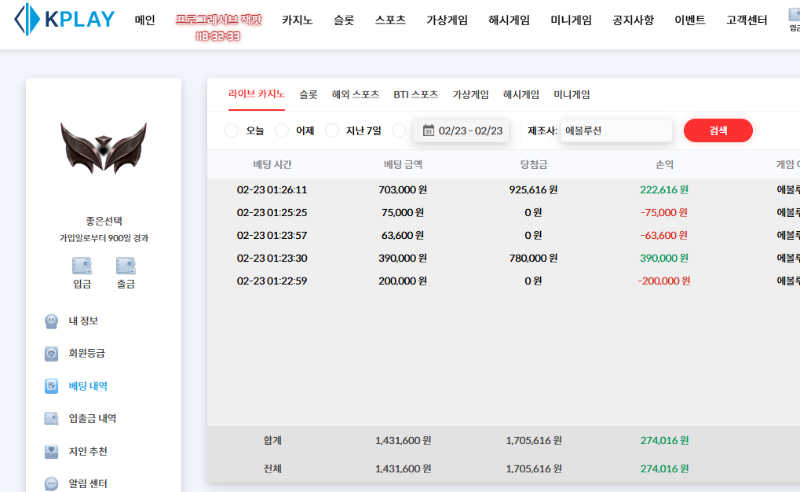Open 미니게임 in top navigation bar
This screenshot has height=492, width=800.
pos(571,20)
